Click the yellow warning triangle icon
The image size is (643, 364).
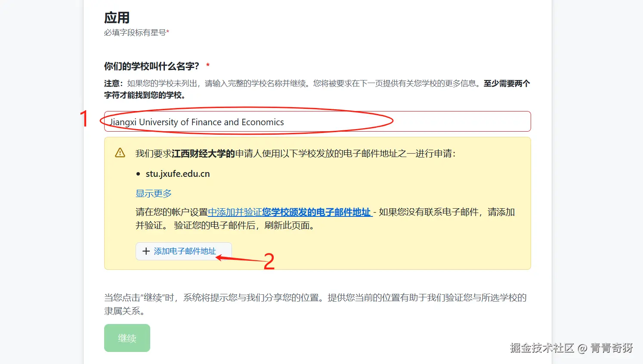(120, 153)
